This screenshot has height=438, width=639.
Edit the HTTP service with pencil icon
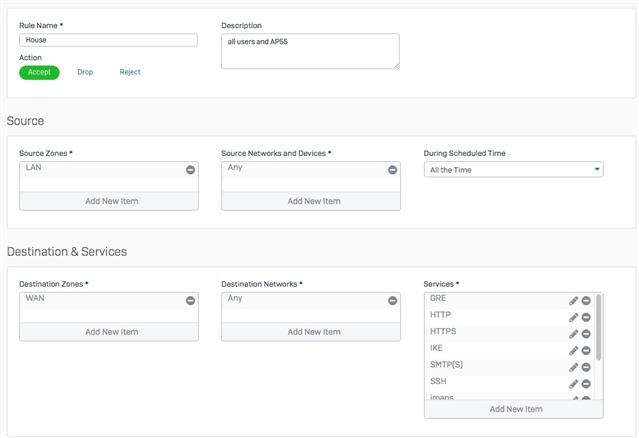[573, 317]
